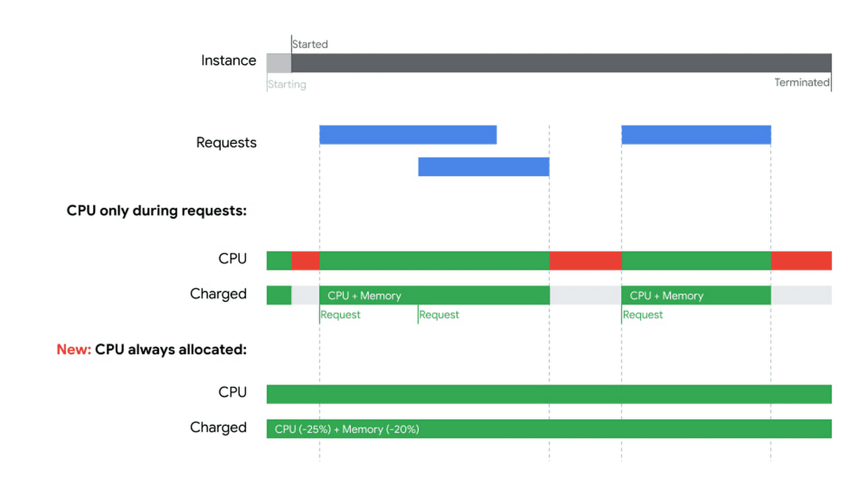Viewport: 868px width, 488px height.
Task: Click the middle red segment in the CPU bar
Action: (x=585, y=261)
